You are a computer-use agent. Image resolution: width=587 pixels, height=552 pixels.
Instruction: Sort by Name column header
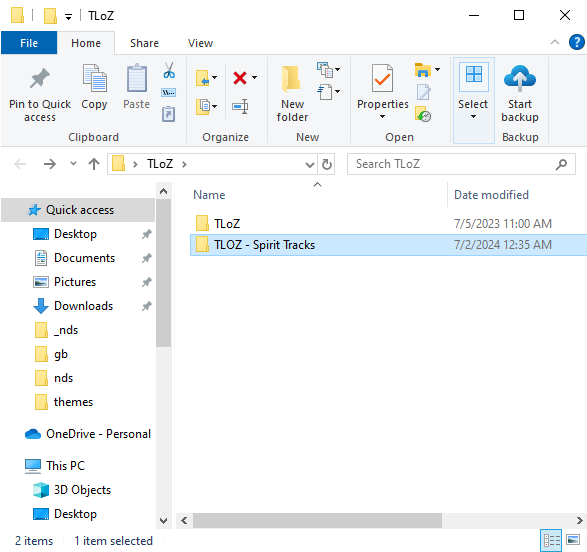pyautogui.click(x=318, y=195)
